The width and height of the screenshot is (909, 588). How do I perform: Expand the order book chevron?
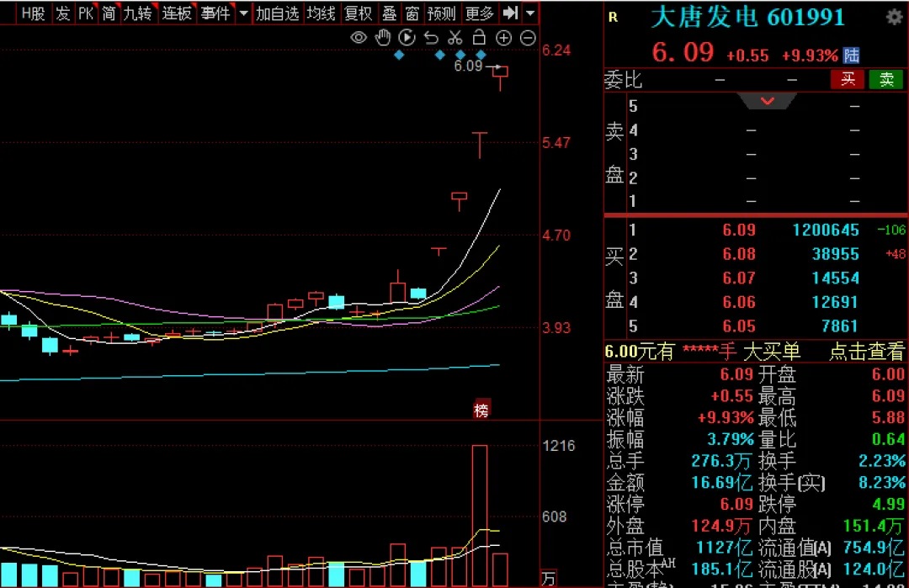click(767, 101)
